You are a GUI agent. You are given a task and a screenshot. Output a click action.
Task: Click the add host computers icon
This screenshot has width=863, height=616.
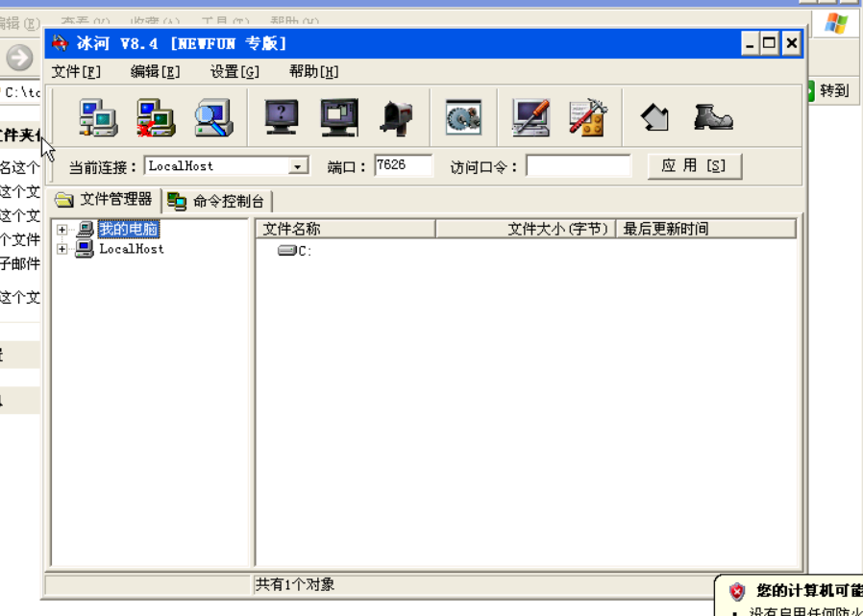pyautogui.click(x=99, y=117)
